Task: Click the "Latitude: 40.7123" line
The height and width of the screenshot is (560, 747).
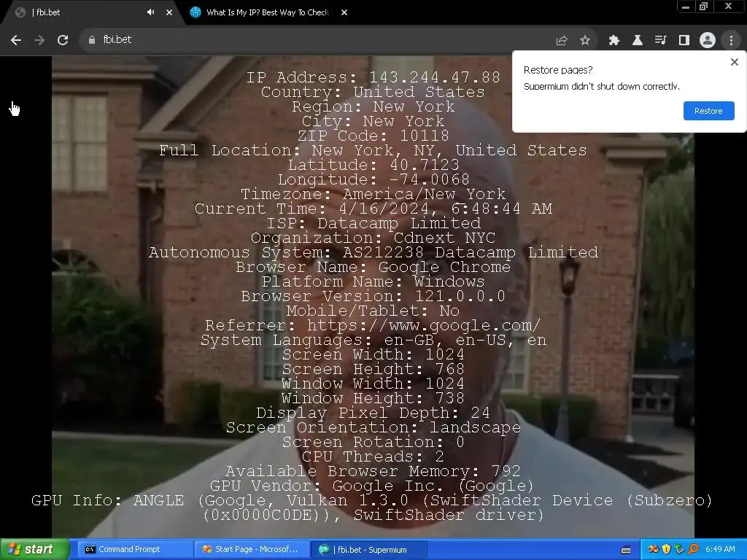Action: 373,165
